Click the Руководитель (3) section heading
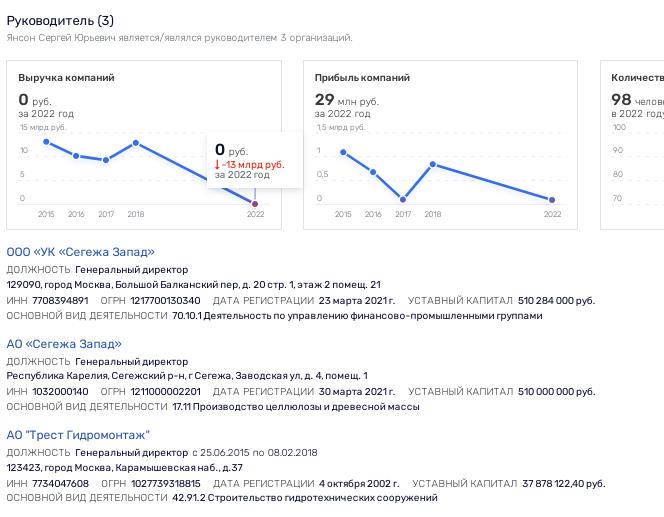The width and height of the screenshot is (664, 517). [x=60, y=20]
